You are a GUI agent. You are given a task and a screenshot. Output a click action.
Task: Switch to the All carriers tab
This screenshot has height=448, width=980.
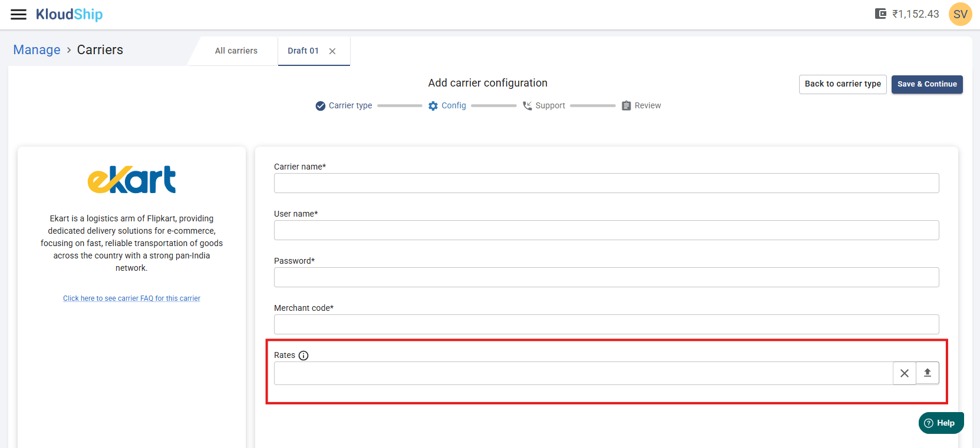pos(236,51)
